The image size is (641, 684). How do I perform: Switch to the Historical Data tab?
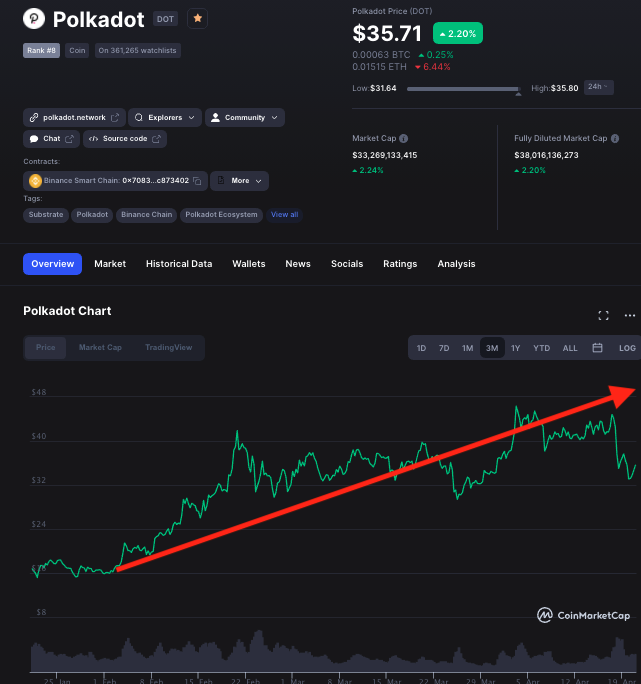pos(179,264)
